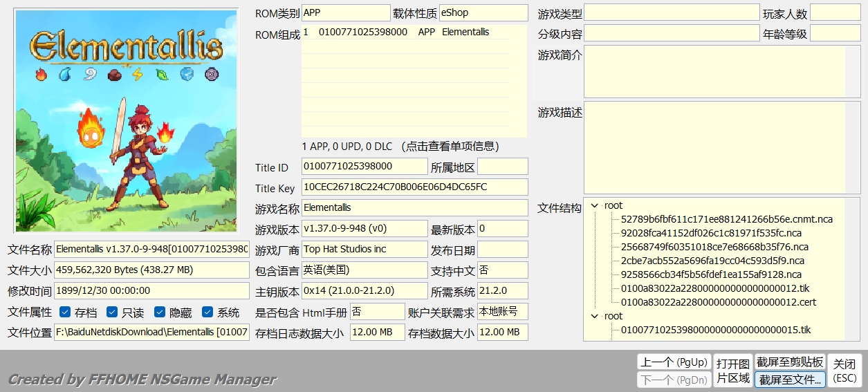Toggle the 只读 checkbox
The height and width of the screenshot is (392, 868).
tap(113, 312)
